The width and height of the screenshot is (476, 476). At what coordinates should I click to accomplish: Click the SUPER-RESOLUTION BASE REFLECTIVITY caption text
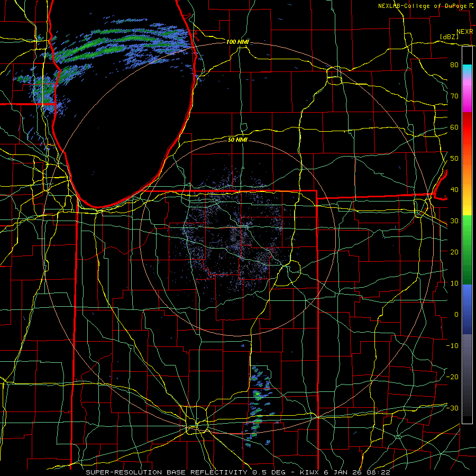pyautogui.click(x=167, y=472)
